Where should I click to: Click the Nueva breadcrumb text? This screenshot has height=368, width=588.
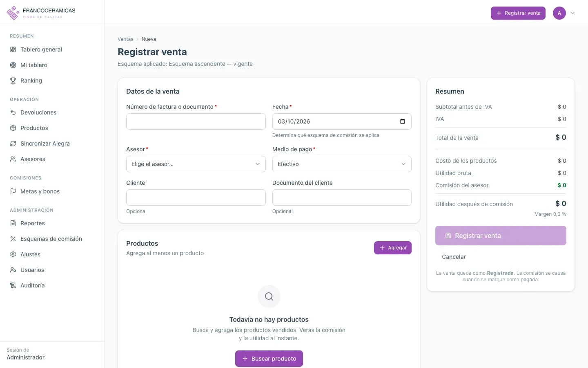pos(149,39)
